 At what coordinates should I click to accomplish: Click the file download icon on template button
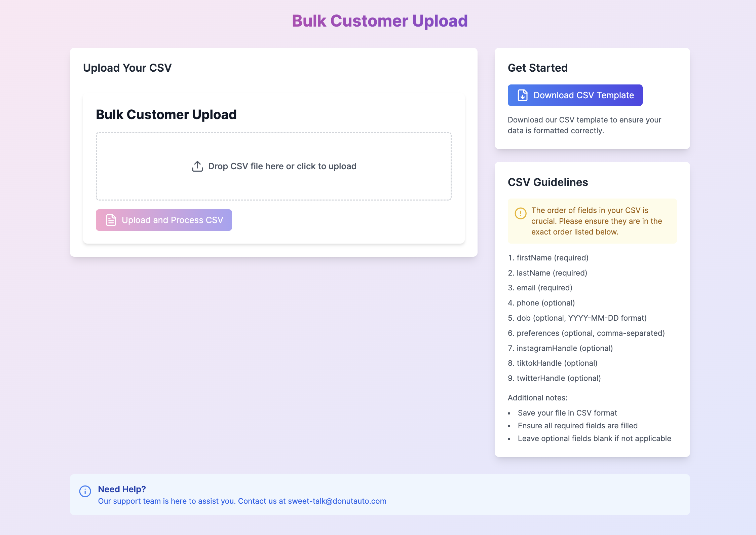click(522, 95)
